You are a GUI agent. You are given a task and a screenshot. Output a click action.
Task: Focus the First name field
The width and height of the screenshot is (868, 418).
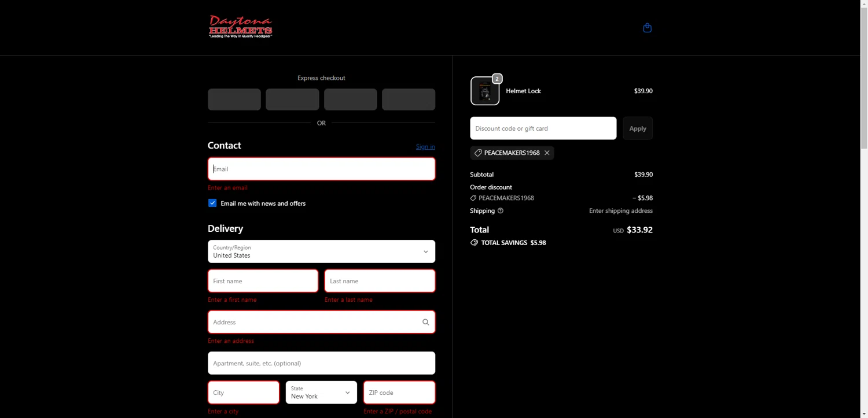263,281
